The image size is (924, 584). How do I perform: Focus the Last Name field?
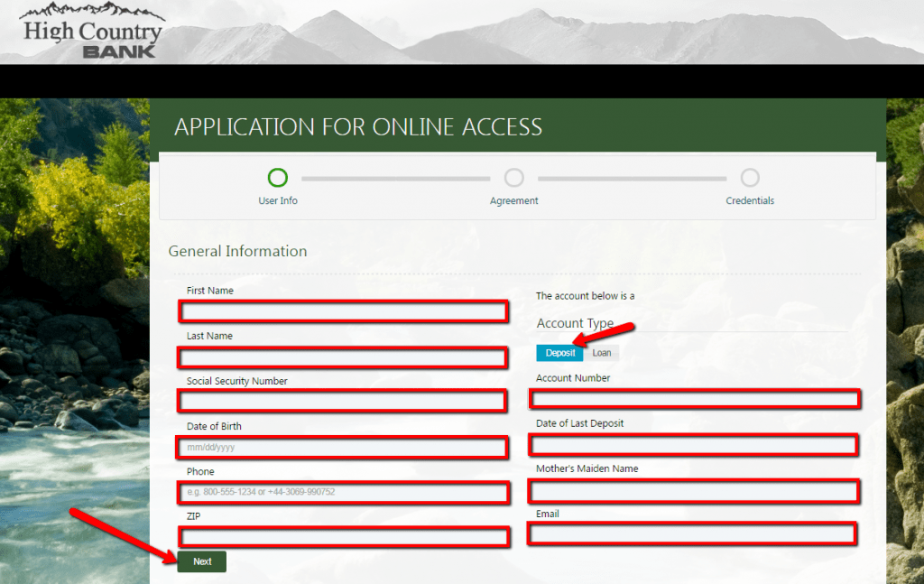[x=343, y=357]
